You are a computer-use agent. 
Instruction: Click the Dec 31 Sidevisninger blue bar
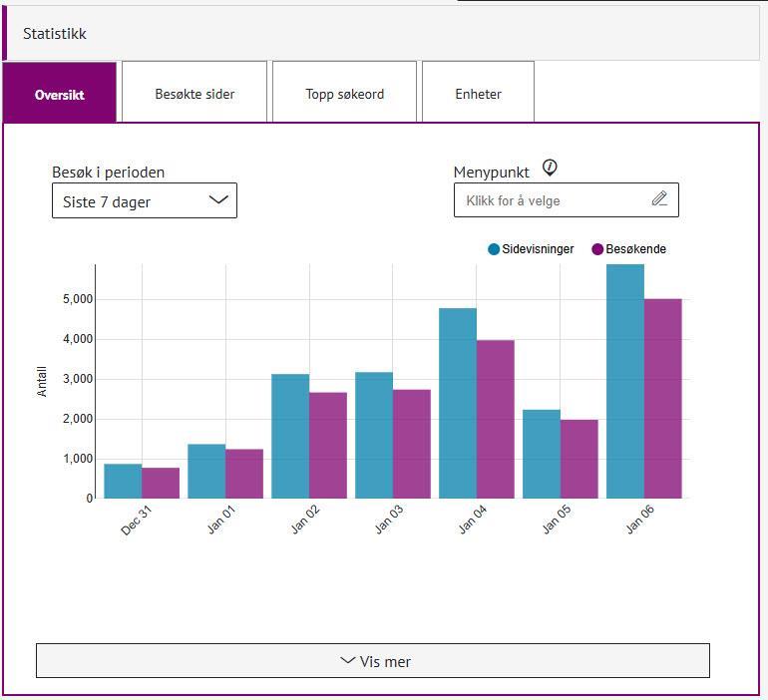(x=123, y=481)
